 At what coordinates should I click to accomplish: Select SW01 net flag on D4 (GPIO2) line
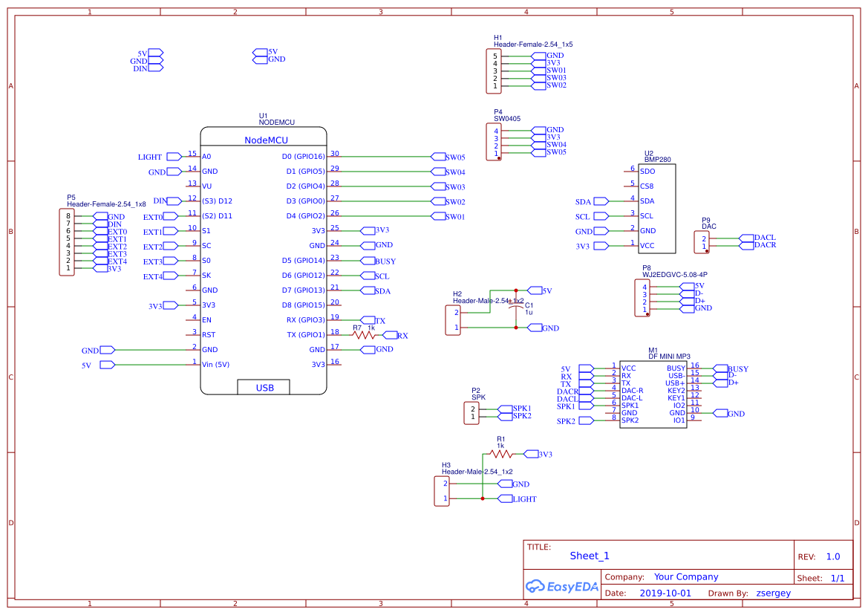(448, 216)
